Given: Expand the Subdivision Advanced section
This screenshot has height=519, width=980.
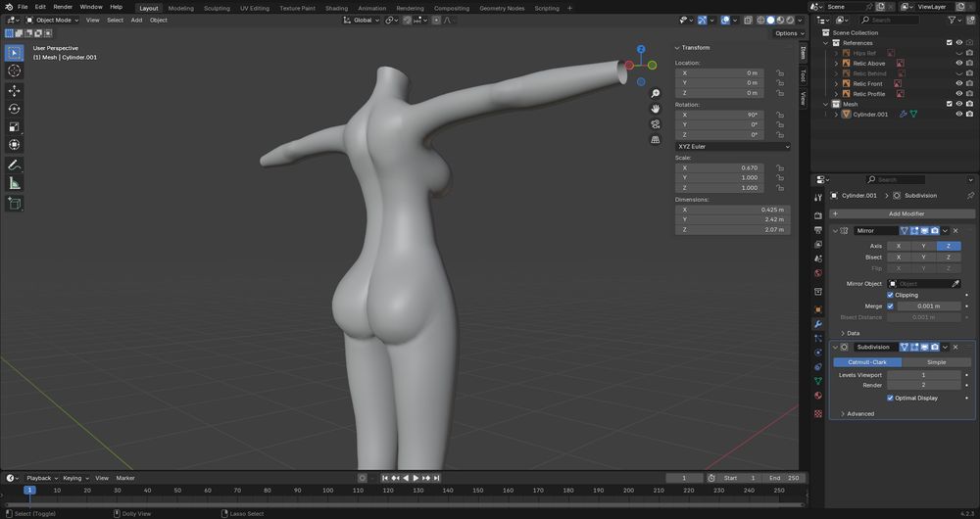Looking at the screenshot, I should pos(857,414).
